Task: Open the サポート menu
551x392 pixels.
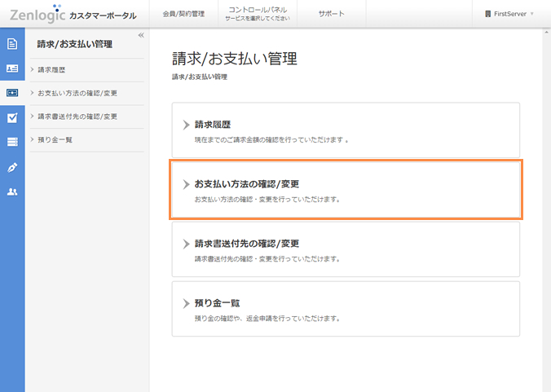Action: [331, 14]
